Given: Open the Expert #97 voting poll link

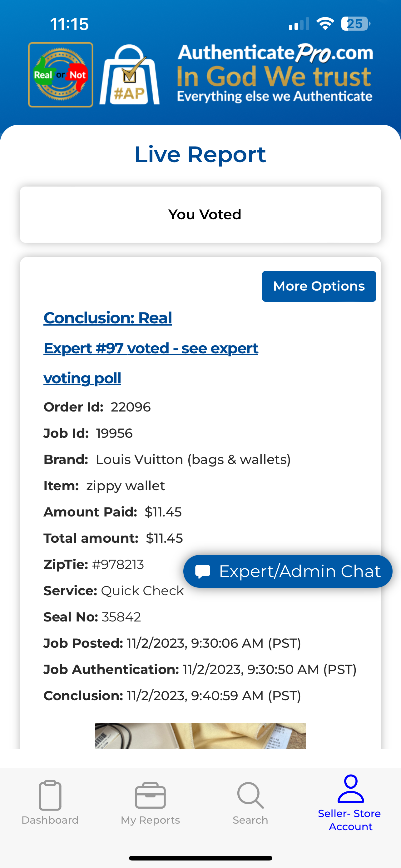Looking at the screenshot, I should click(x=151, y=363).
